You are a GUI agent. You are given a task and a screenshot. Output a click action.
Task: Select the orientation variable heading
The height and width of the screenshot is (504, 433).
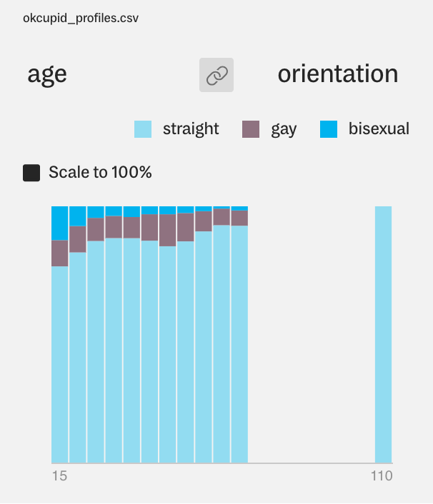point(337,74)
